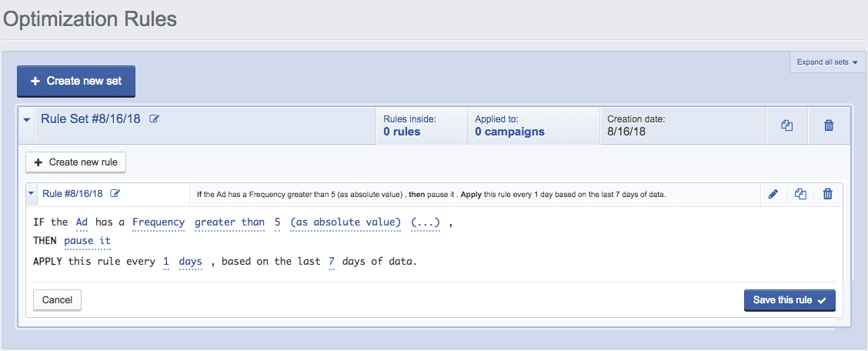
Task: Delete the Rule Set #8/16/18
Action: tap(829, 125)
